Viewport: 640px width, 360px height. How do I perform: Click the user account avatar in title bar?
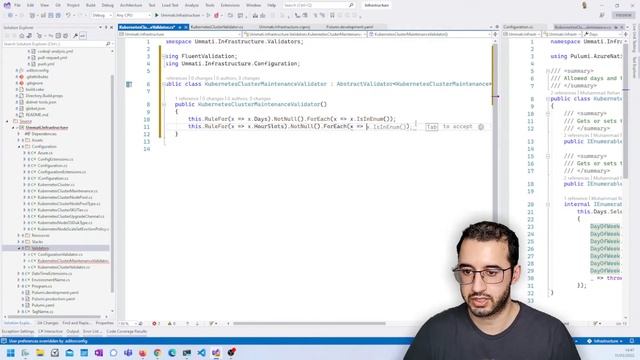point(584,5)
